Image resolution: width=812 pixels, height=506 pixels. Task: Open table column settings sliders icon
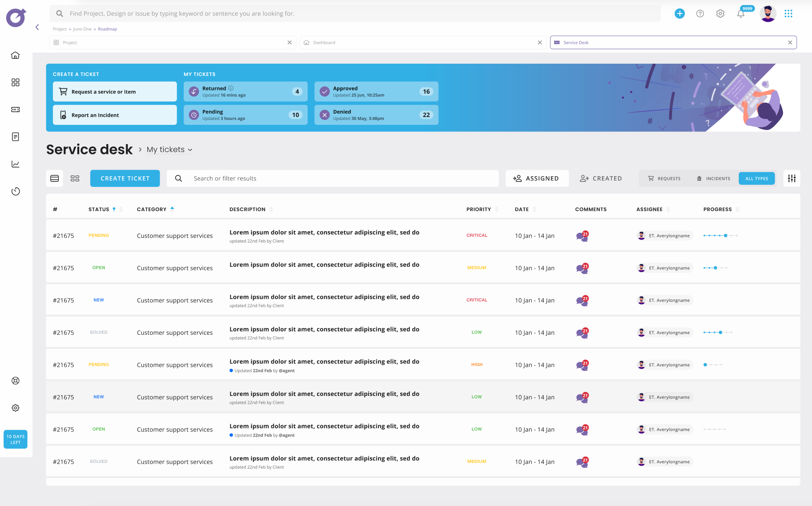(792, 178)
